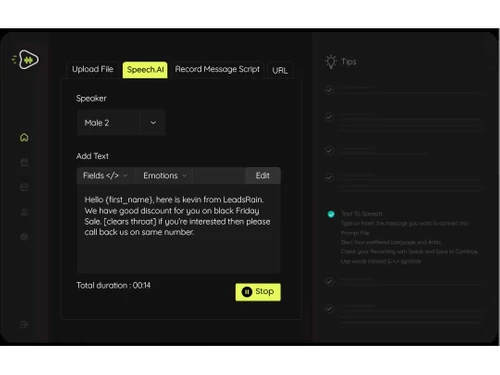Open the settings gear icon in sidebar
Image resolution: width=500 pixels, height=375 pixels.
24,237
